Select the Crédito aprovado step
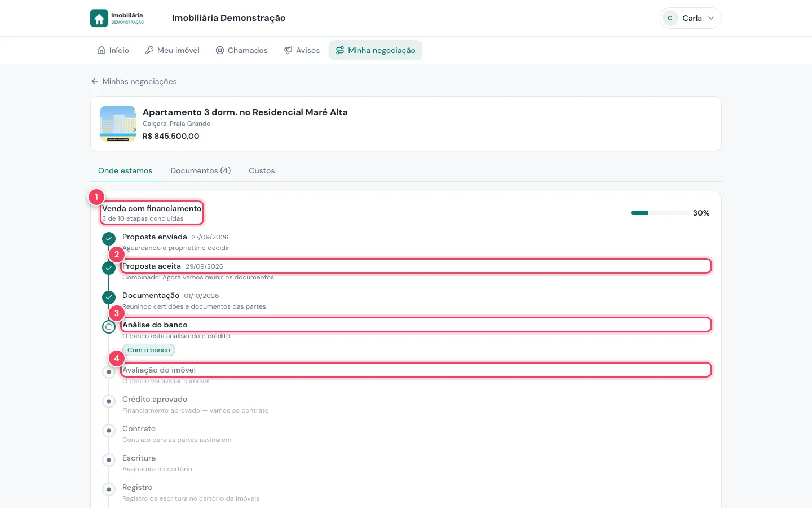This screenshot has height=508, width=812. coord(155,399)
